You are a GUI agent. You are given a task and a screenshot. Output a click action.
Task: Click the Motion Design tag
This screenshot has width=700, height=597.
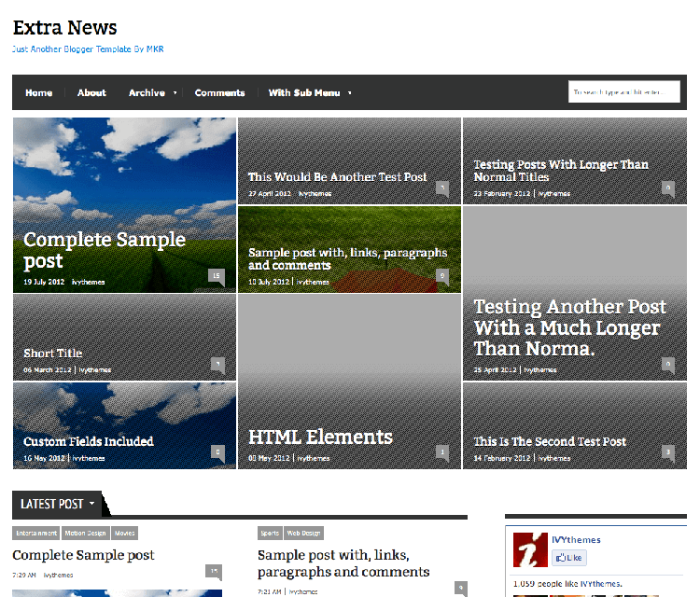coord(85,534)
